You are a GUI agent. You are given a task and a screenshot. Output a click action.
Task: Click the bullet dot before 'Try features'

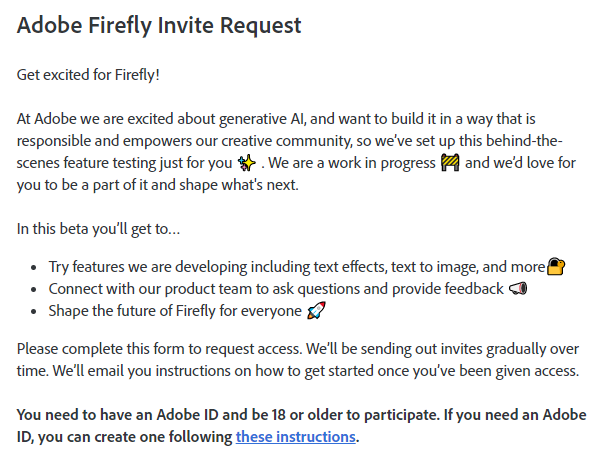point(34,267)
